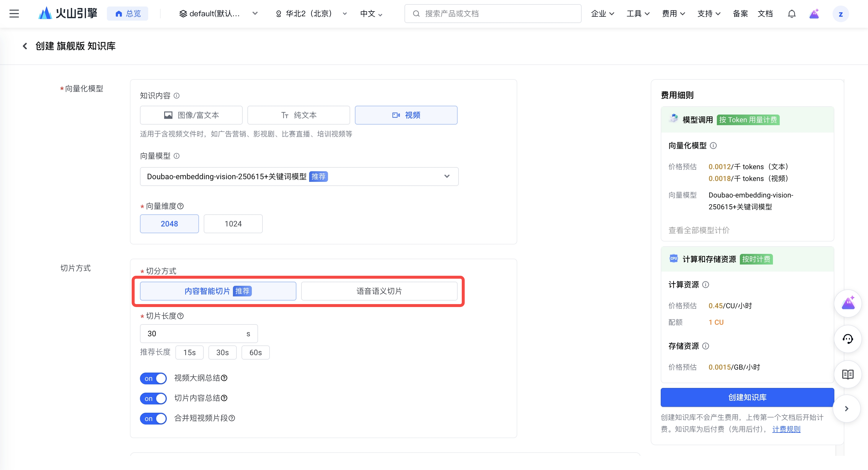
Task: Click the 切片长度 input field showing 30
Action: click(199, 333)
